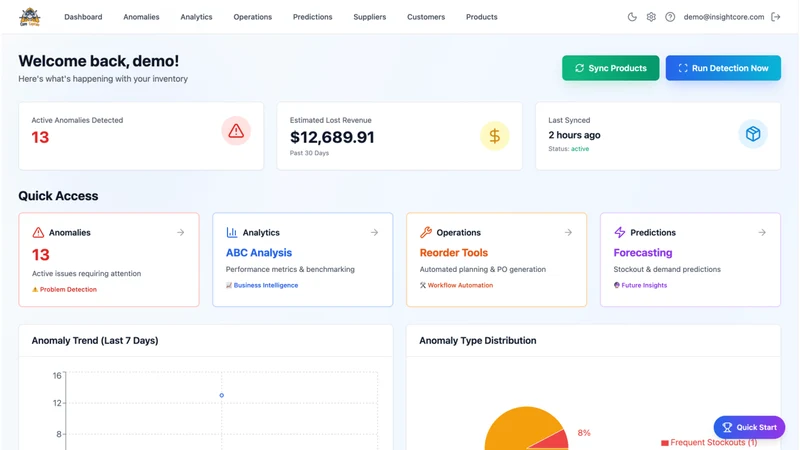Click the Future Insights tag
This screenshot has height=450, width=800.
point(644,285)
